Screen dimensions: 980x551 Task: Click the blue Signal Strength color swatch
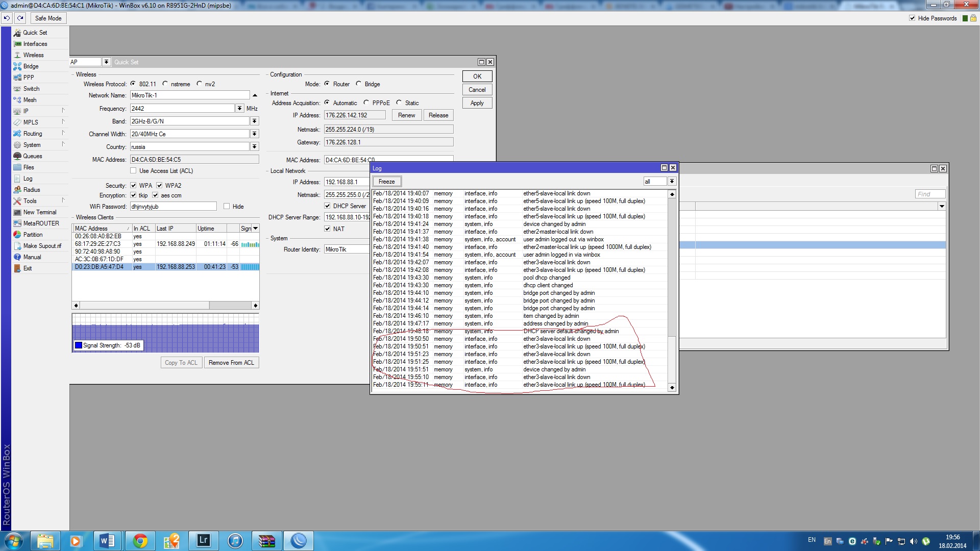click(x=79, y=345)
